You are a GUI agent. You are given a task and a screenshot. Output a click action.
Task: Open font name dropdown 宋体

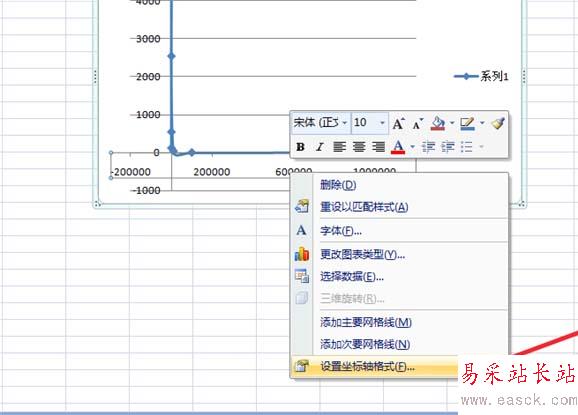point(344,123)
